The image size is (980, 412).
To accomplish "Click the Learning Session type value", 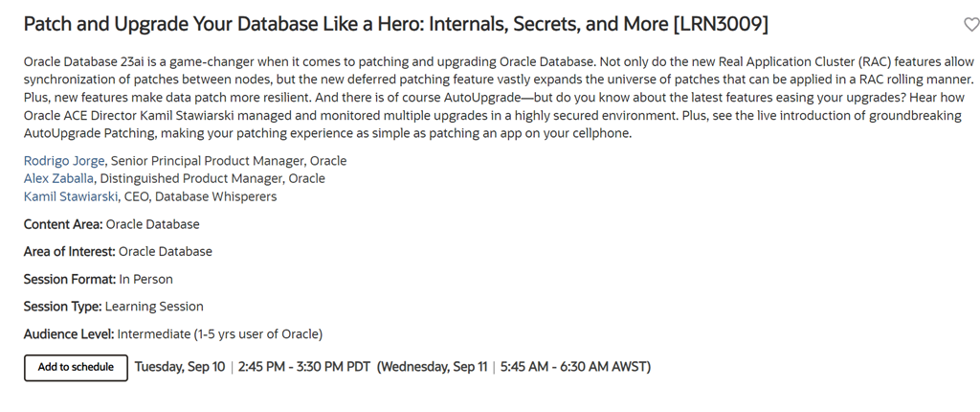I will 154,307.
